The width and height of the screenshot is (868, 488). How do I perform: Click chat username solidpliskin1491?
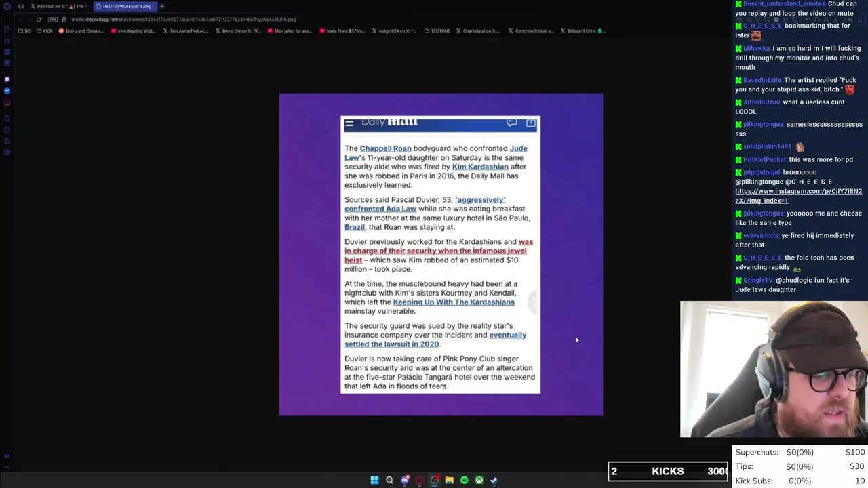tap(768, 146)
